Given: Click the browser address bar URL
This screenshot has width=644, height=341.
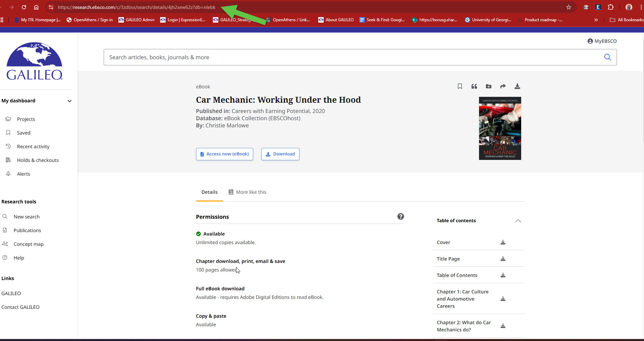Looking at the screenshot, I should (x=137, y=7).
